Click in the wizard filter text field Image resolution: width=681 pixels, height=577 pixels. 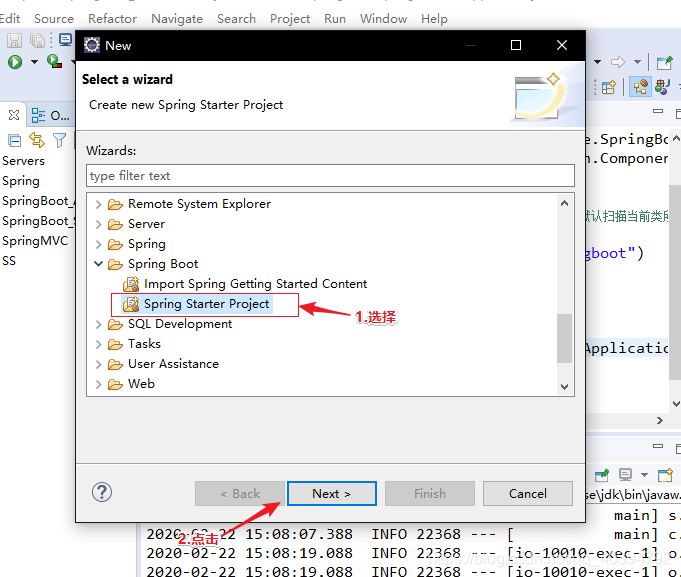point(330,176)
